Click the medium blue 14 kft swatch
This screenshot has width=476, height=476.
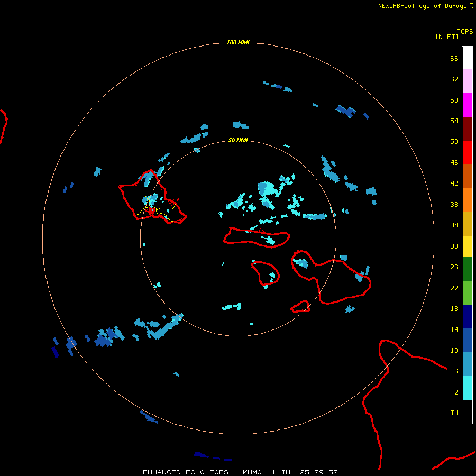click(x=467, y=340)
